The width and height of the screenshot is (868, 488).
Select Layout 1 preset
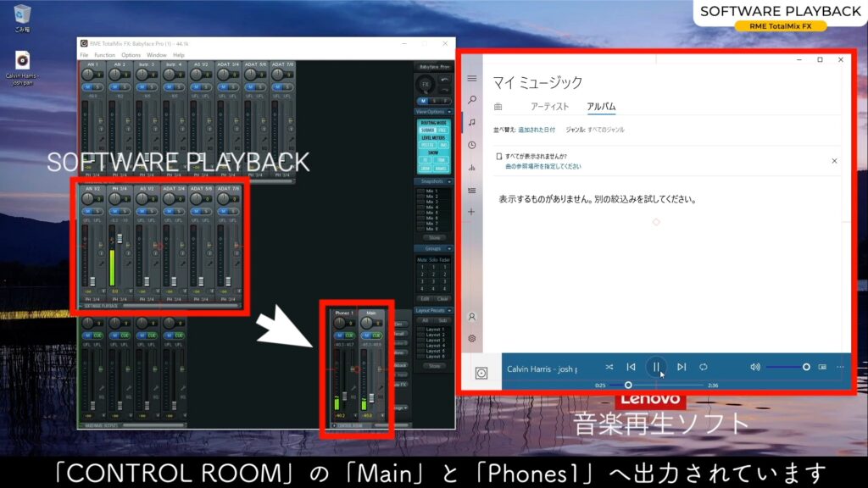[434, 330]
